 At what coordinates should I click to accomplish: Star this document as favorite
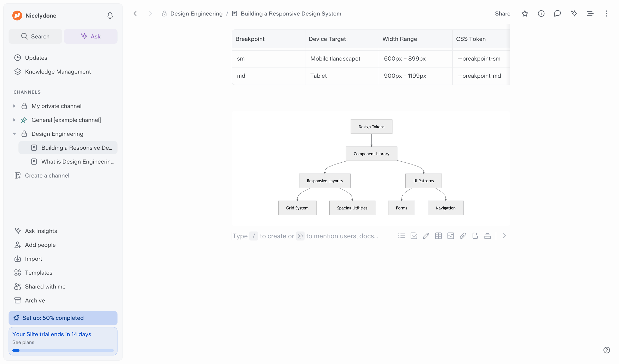pyautogui.click(x=525, y=14)
